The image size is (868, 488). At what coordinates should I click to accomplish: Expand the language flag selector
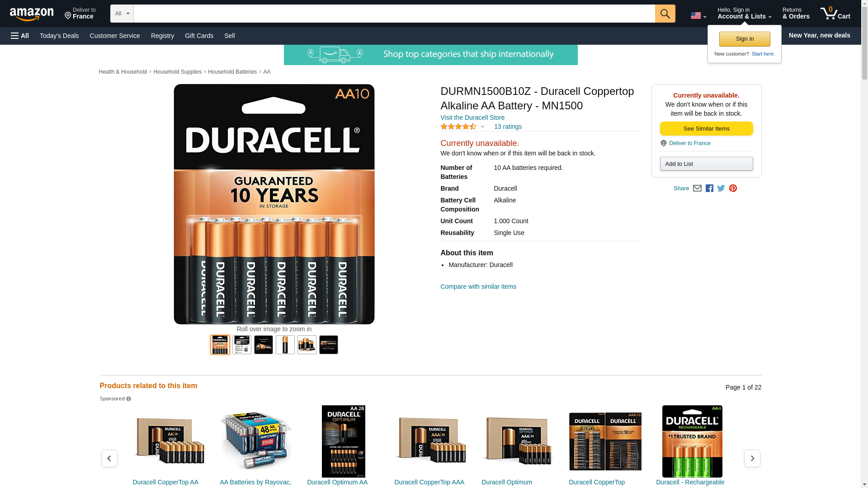click(x=698, y=15)
